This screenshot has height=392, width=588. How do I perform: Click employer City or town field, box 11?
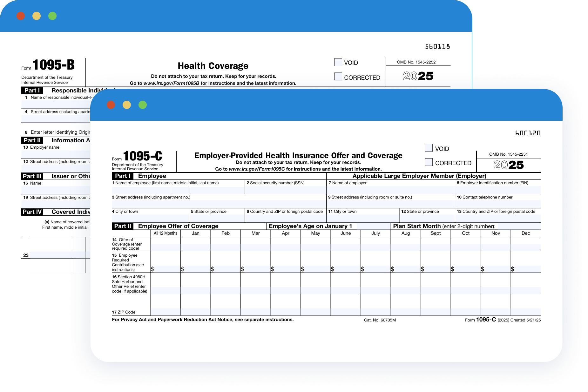[363, 219]
